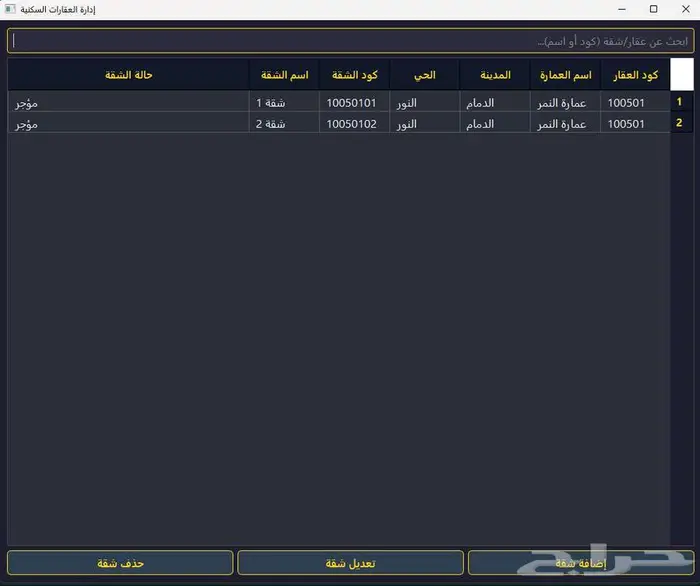The width and height of the screenshot is (700, 586).
Task: Click the الحي column header
Action: (425, 75)
